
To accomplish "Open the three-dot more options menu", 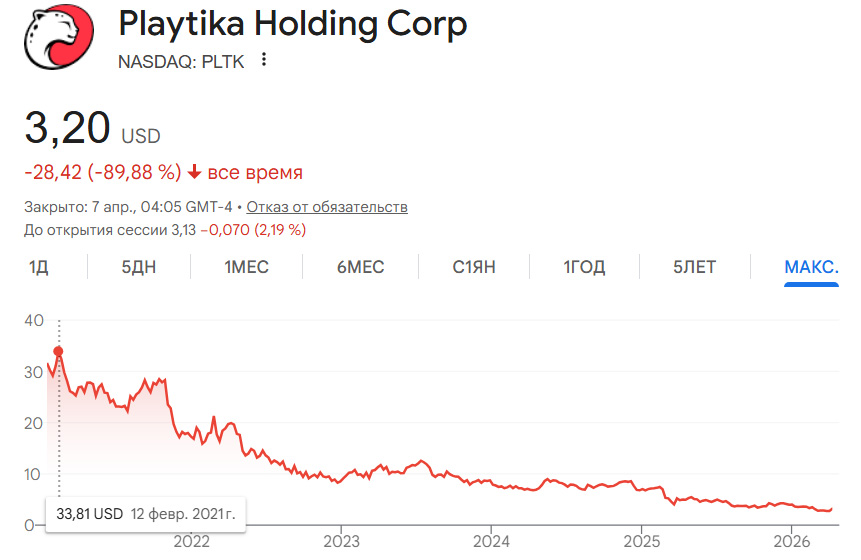I will tap(264, 60).
